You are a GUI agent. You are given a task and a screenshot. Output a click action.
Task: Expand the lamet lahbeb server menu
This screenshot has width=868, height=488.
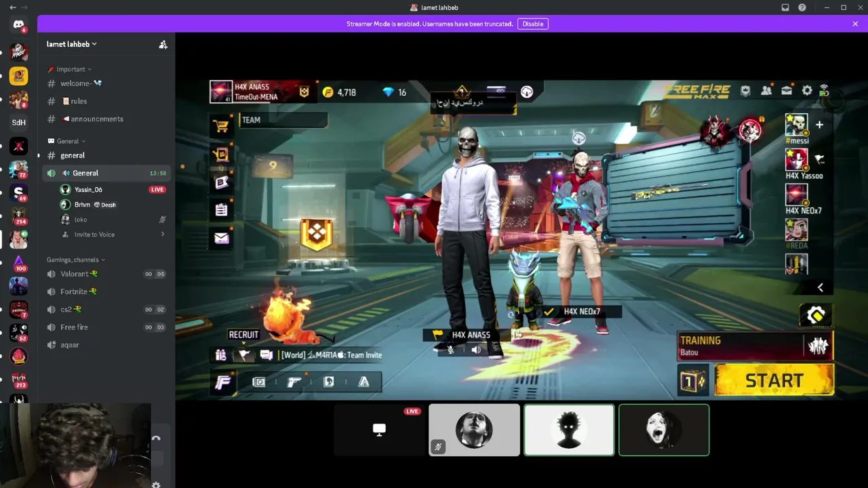click(72, 44)
